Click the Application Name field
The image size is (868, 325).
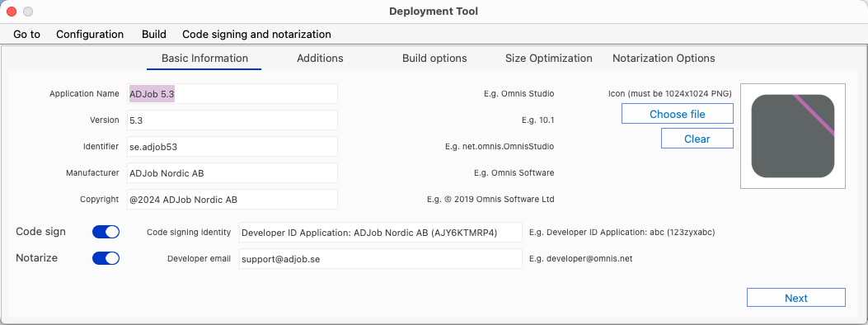(x=232, y=93)
